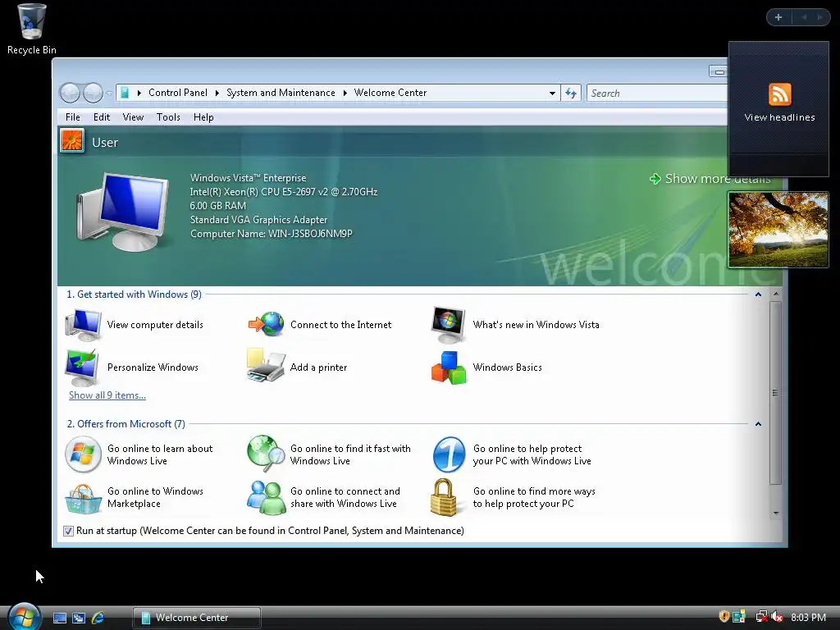The width and height of the screenshot is (840, 630).
Task: Click Windows Vista Enterprise text
Action: coord(248,178)
